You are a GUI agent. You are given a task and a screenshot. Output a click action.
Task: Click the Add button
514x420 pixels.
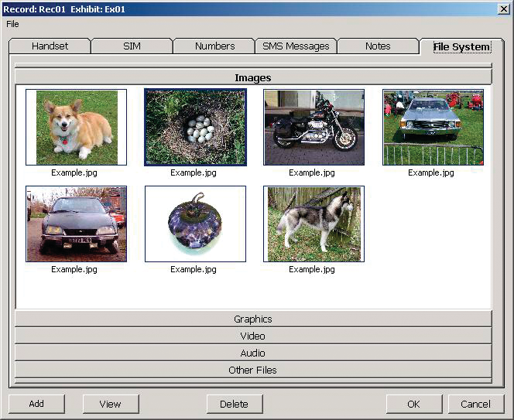[x=36, y=404]
